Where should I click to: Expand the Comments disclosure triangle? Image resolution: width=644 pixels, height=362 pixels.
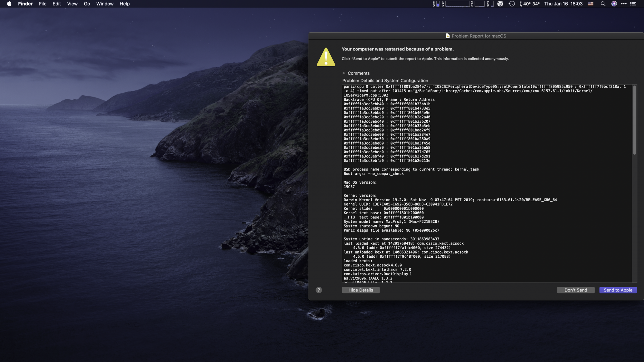pyautogui.click(x=344, y=73)
